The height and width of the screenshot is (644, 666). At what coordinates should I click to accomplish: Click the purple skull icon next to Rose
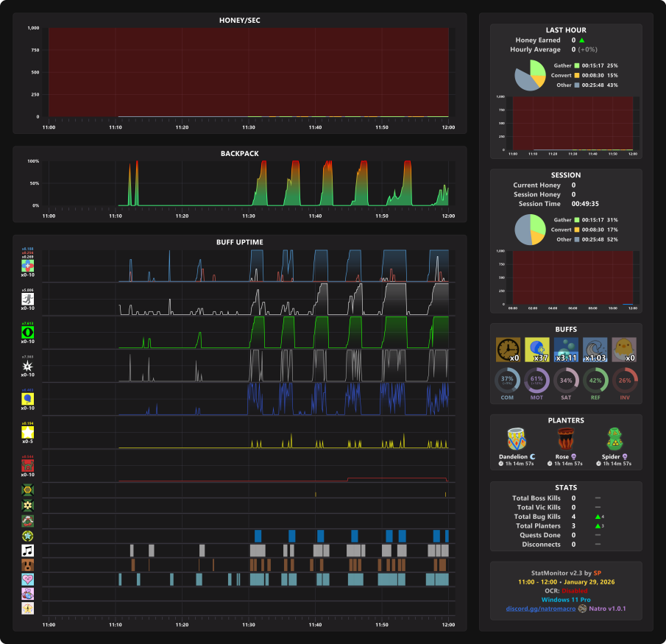(x=574, y=456)
